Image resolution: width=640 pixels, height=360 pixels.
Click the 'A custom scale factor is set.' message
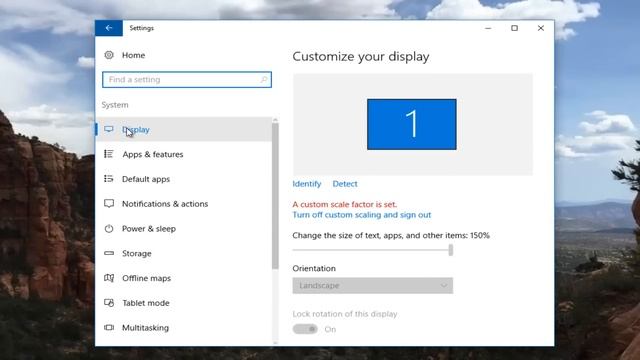[x=344, y=204]
